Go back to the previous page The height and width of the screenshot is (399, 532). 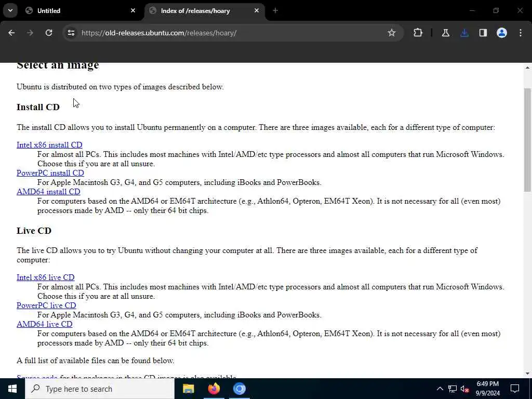[11, 33]
